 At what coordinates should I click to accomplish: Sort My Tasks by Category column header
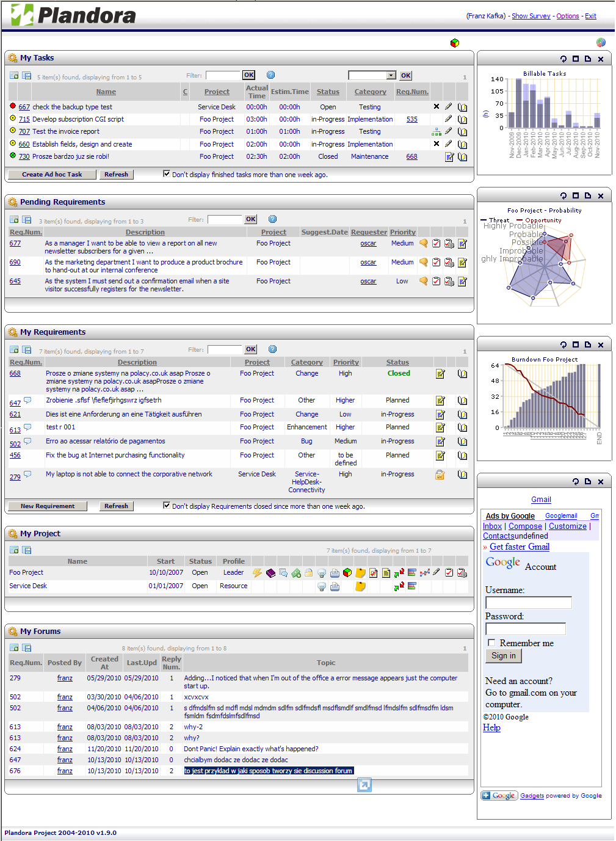coord(370,92)
